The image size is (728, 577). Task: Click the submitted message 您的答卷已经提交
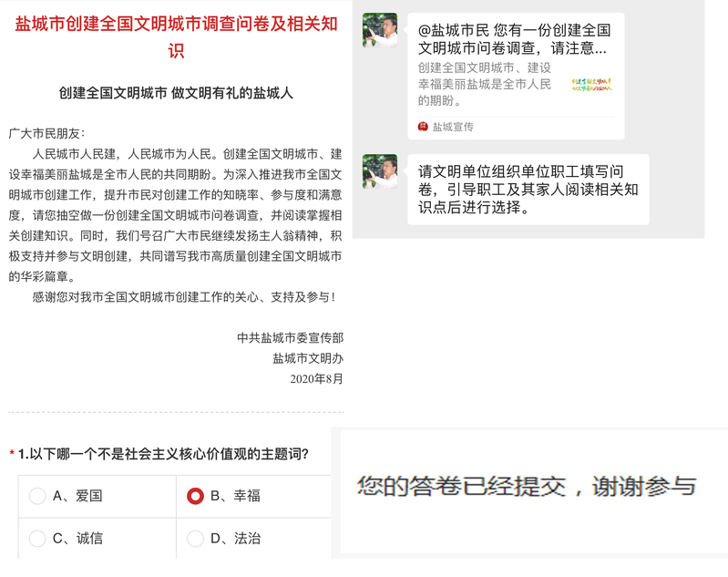[x=527, y=487]
